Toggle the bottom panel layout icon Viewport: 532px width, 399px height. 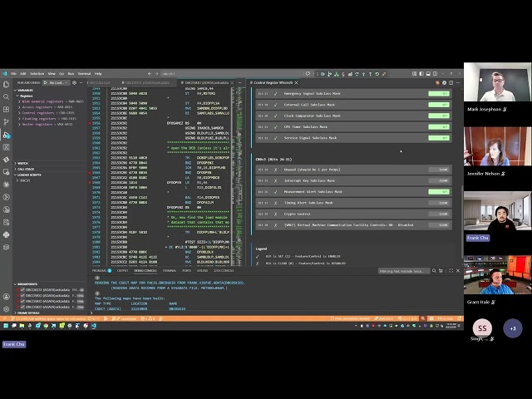click(428, 74)
